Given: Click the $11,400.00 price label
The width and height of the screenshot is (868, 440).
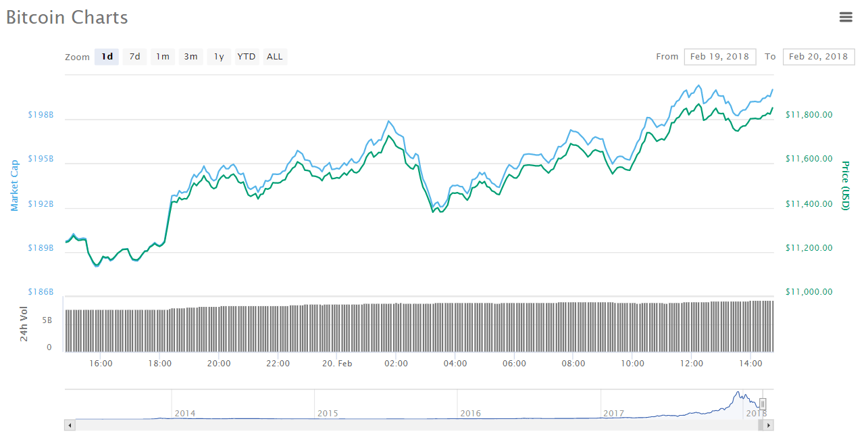Looking at the screenshot, I should 809,203.
